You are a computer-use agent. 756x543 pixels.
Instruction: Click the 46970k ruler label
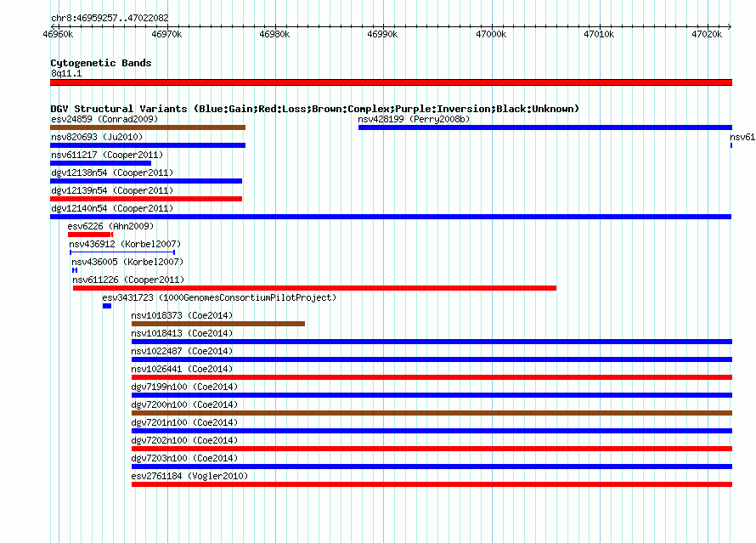pyautogui.click(x=166, y=34)
